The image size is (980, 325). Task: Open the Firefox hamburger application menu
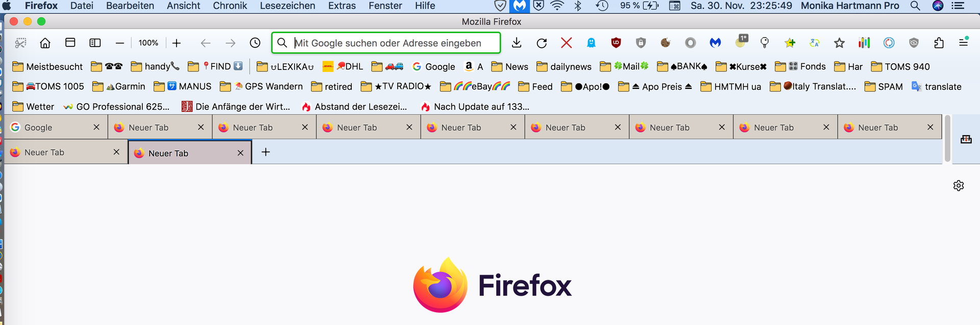[x=964, y=43]
